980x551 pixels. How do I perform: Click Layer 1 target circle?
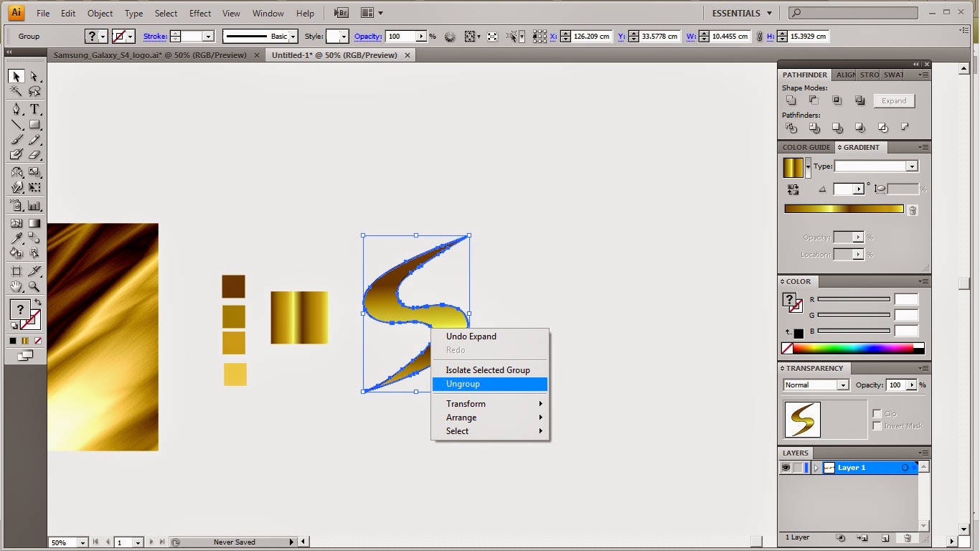[905, 468]
